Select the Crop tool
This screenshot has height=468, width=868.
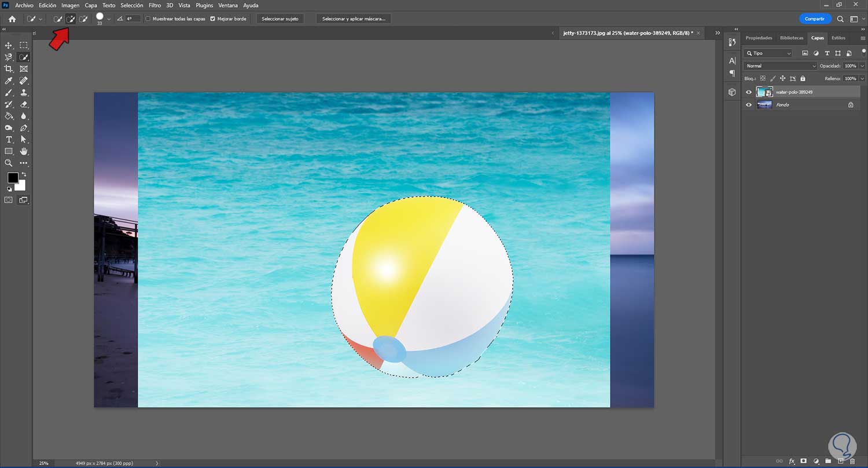tap(9, 69)
